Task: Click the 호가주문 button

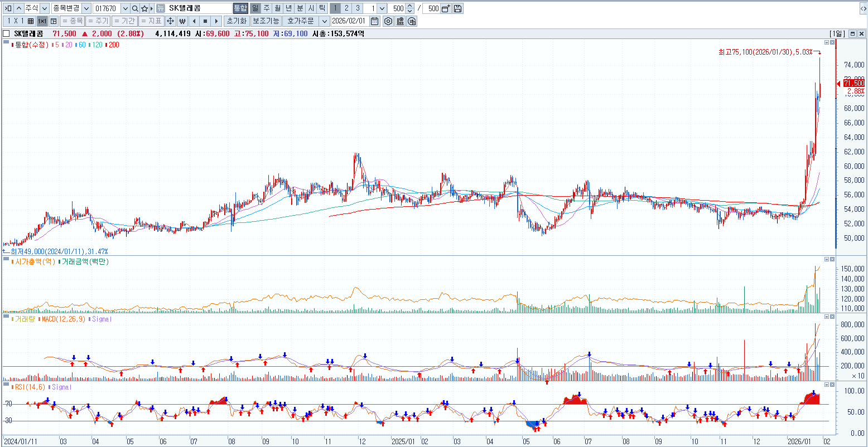Action: coord(301,21)
